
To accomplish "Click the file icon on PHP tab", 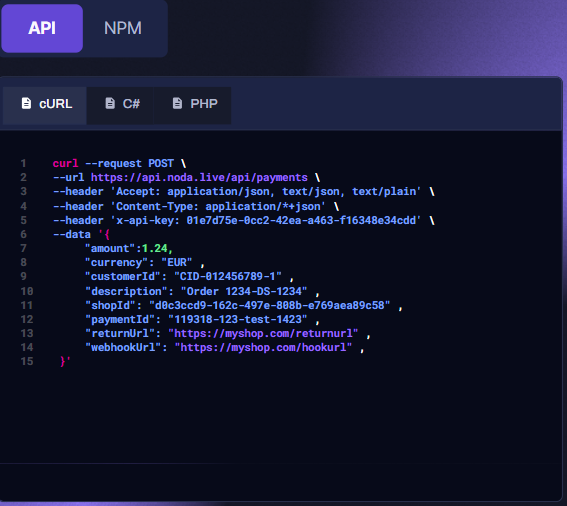I will pyautogui.click(x=177, y=103).
